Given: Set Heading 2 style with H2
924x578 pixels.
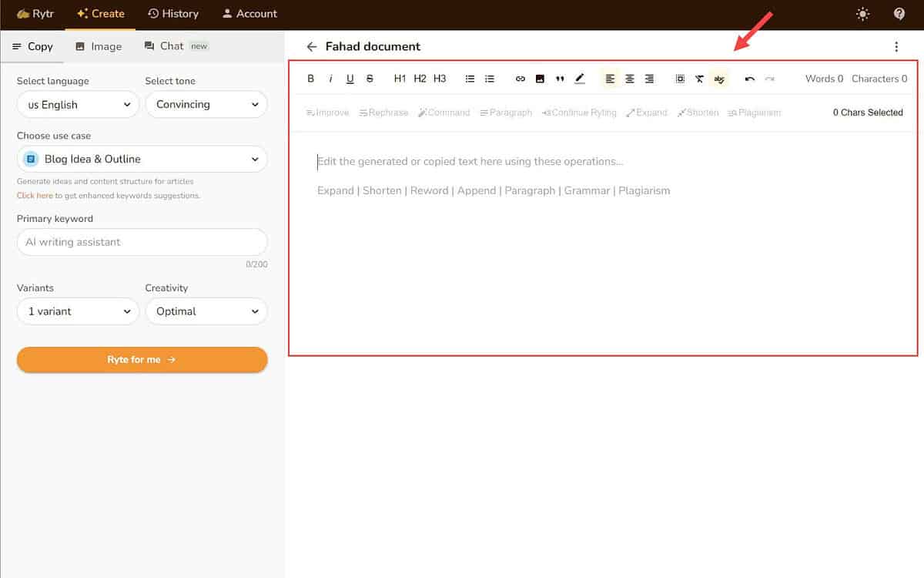Looking at the screenshot, I should (420, 79).
